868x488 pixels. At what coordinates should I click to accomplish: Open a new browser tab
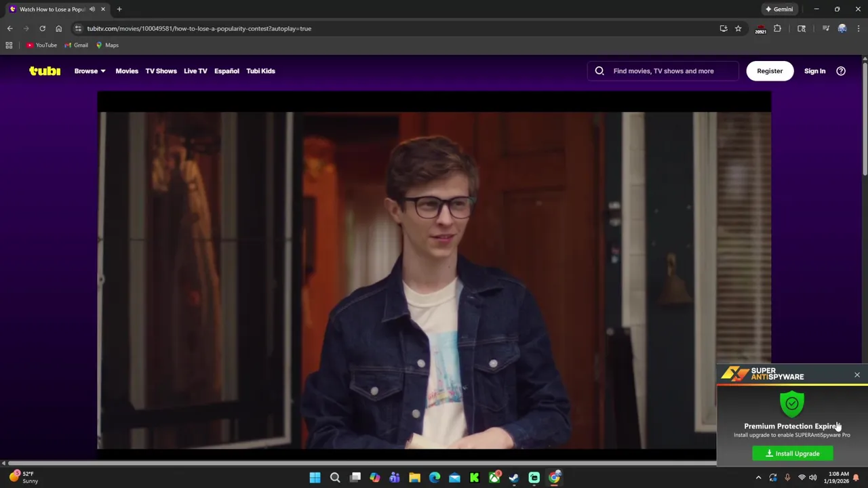pyautogui.click(x=119, y=9)
